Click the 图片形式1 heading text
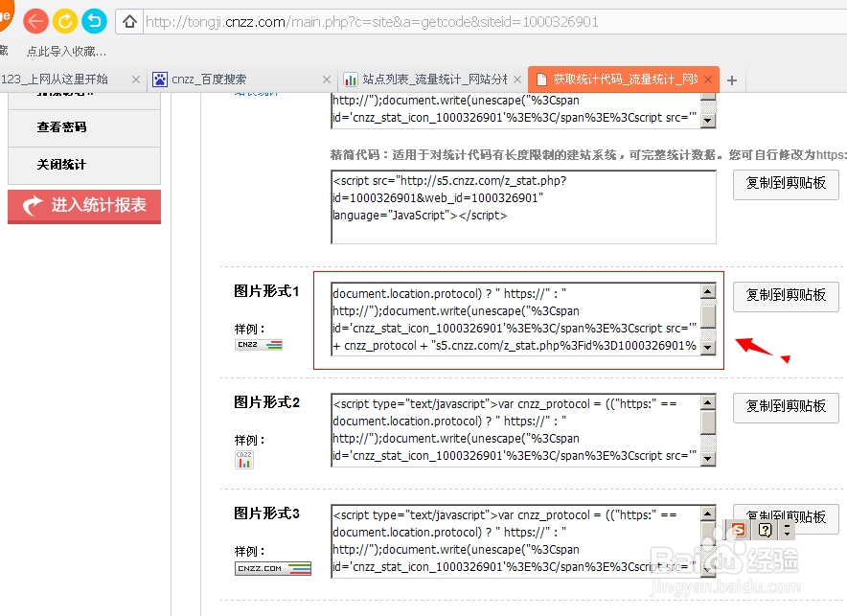Viewport: 847px width, 616px height. [x=267, y=291]
